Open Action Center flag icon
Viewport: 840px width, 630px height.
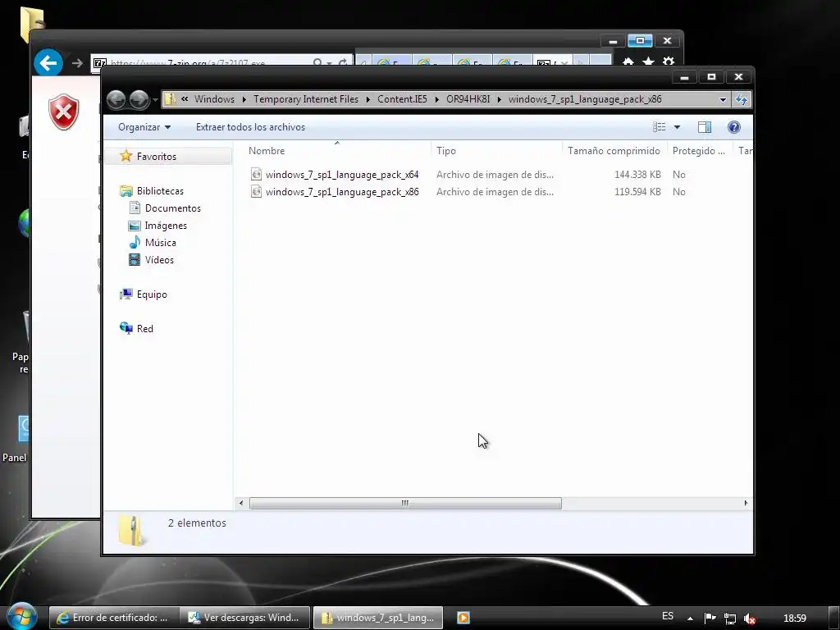(x=710, y=619)
